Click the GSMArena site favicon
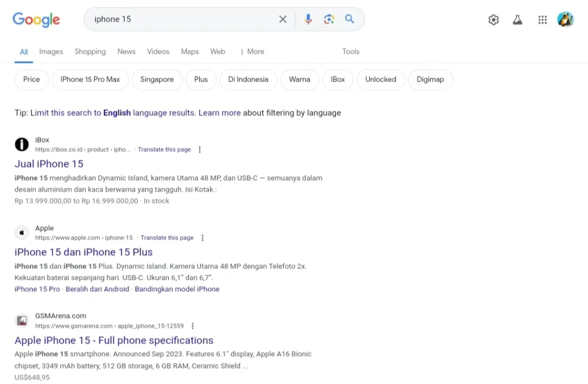Image resolution: width=588 pixels, height=384 pixels. (x=22, y=321)
